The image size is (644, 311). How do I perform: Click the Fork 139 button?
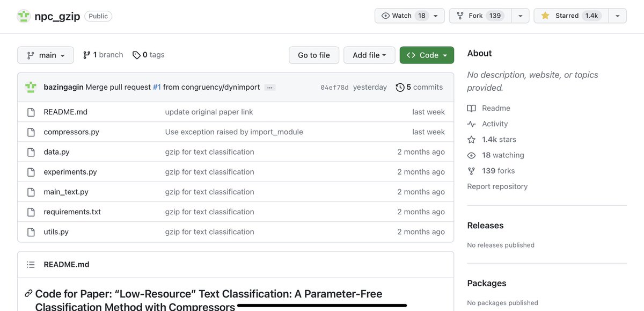click(x=480, y=16)
